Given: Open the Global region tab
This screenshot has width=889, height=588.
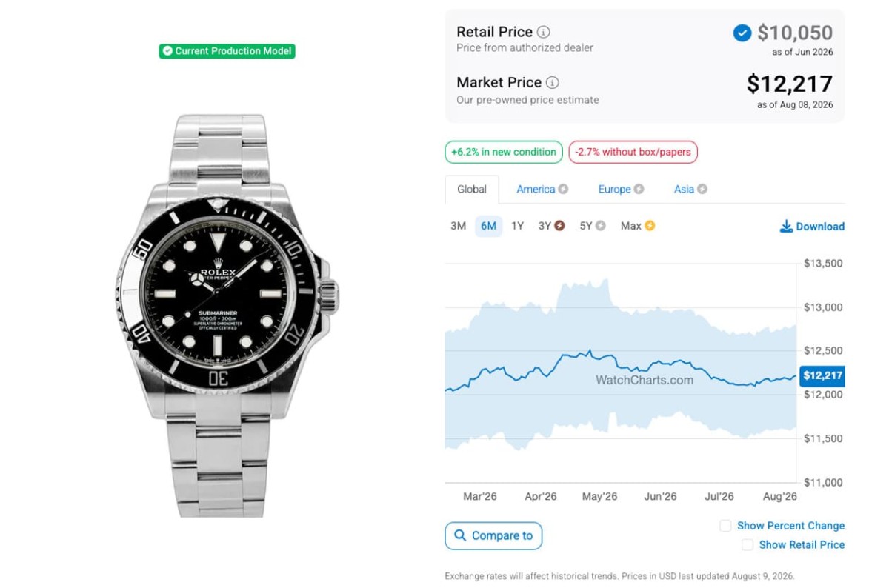Looking at the screenshot, I should (472, 190).
